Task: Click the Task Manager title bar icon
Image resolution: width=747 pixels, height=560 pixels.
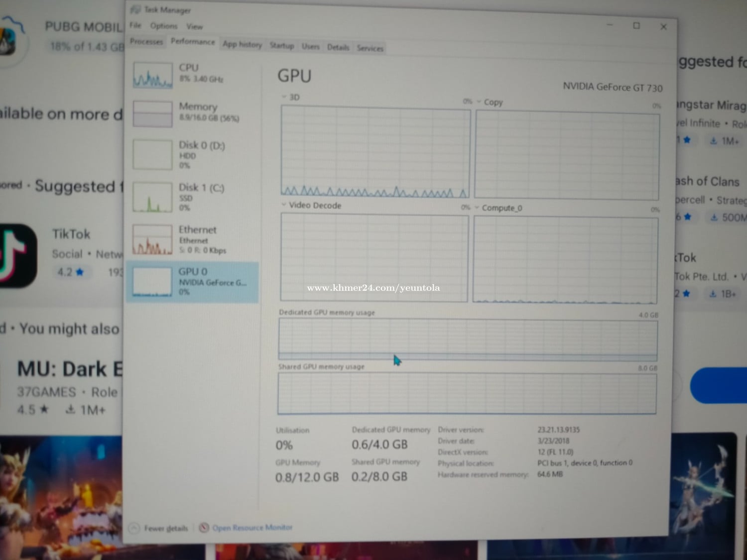Action: click(x=135, y=9)
